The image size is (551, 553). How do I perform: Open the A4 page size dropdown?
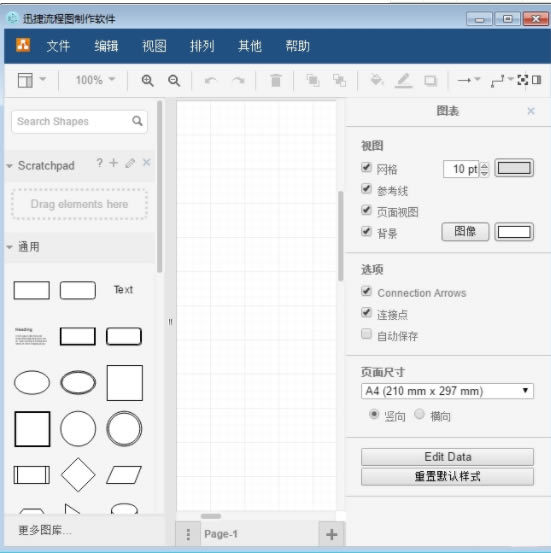point(447,391)
